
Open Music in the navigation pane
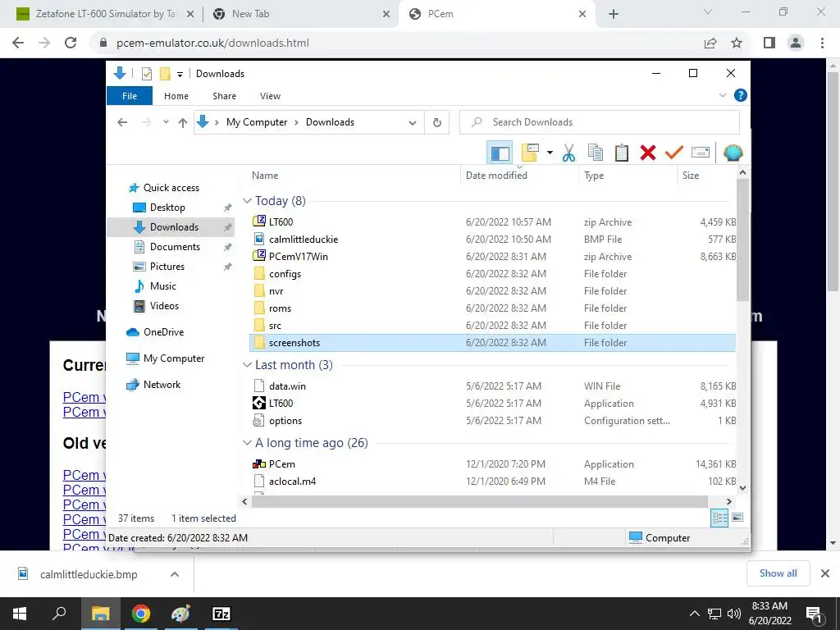point(162,286)
